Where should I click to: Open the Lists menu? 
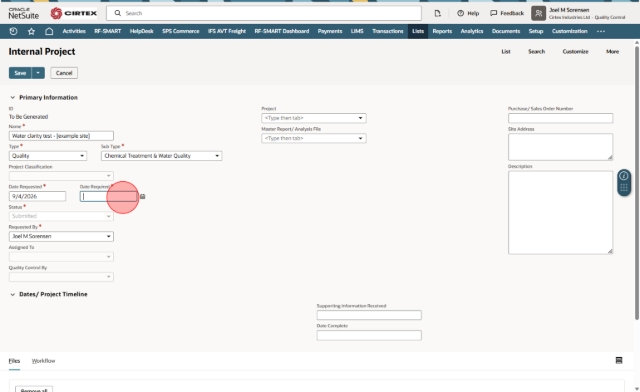[x=418, y=31]
